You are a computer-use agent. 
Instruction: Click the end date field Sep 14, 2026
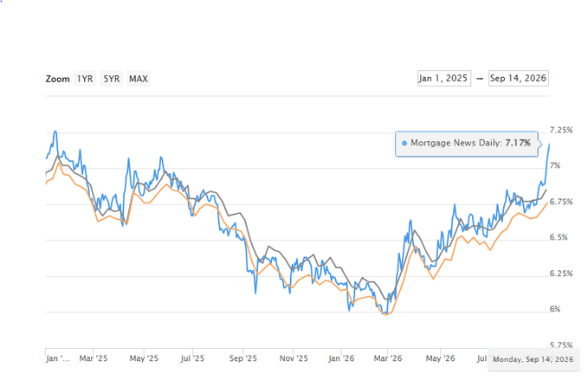518,78
